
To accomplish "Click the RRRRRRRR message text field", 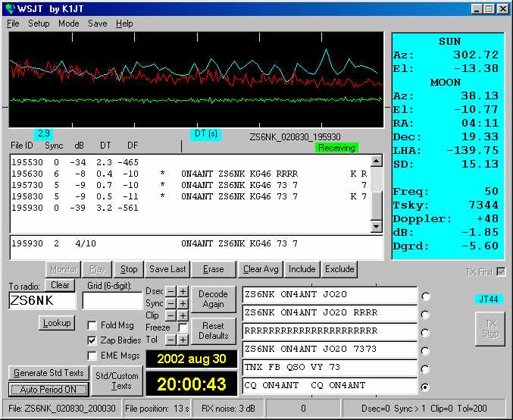I will 330,331.
